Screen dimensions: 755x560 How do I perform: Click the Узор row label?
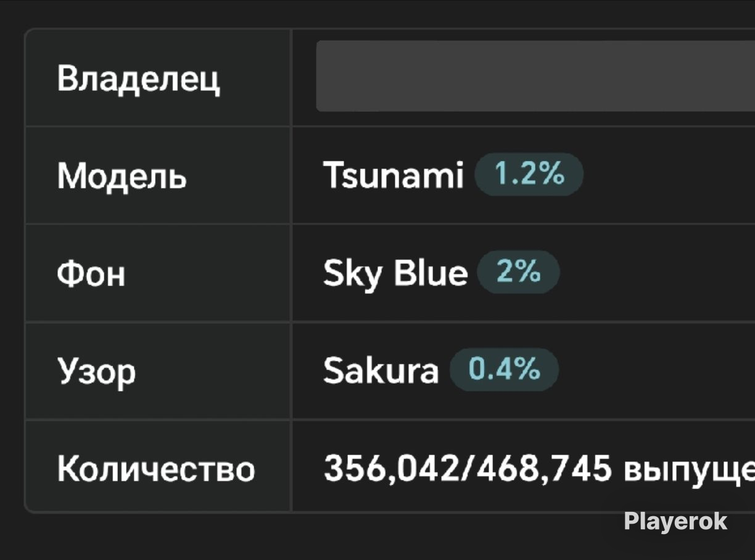point(96,373)
